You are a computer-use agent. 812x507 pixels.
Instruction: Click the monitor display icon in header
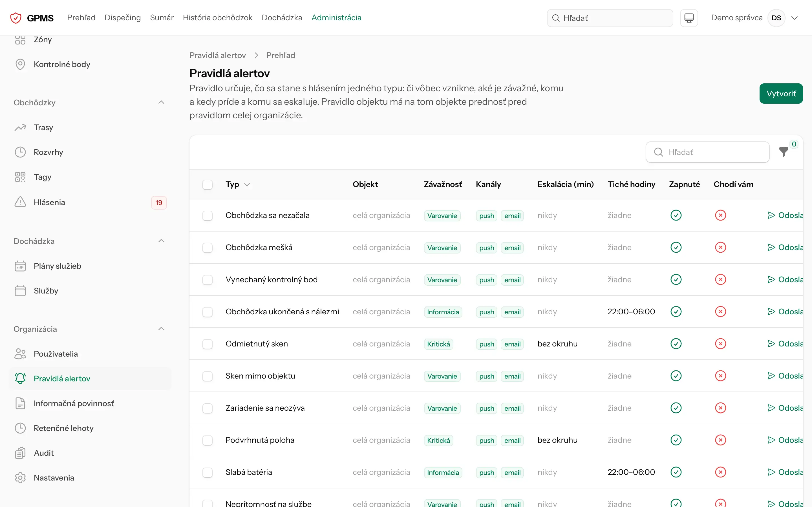pos(689,18)
